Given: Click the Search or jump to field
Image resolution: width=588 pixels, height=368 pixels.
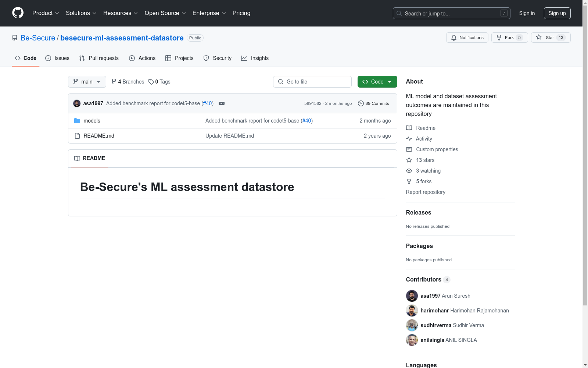Looking at the screenshot, I should pos(452,13).
